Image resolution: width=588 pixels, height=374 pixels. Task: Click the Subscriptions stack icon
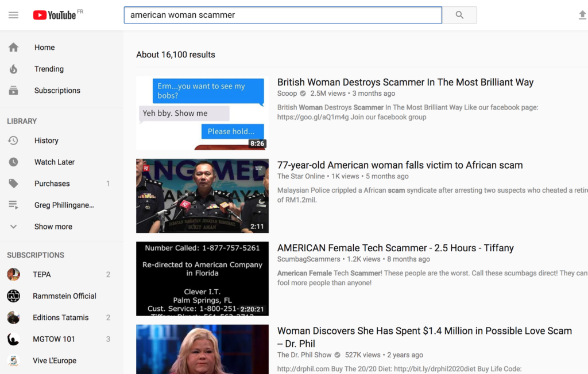pyautogui.click(x=14, y=90)
